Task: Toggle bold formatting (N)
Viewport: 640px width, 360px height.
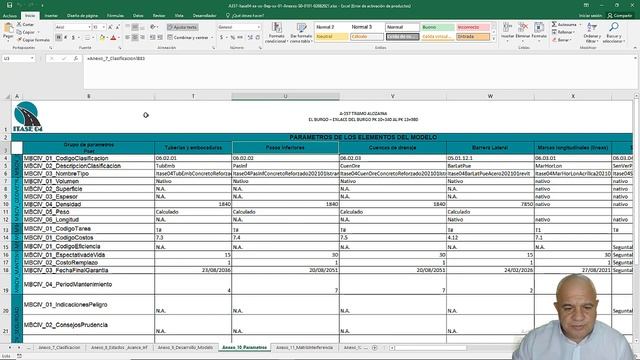Action: pyautogui.click(x=59, y=38)
